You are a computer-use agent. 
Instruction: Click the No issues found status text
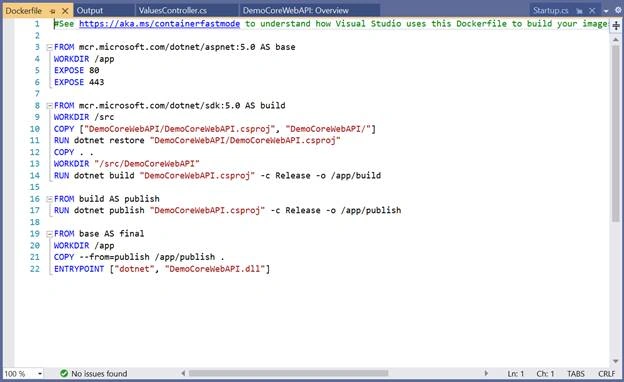pos(99,374)
